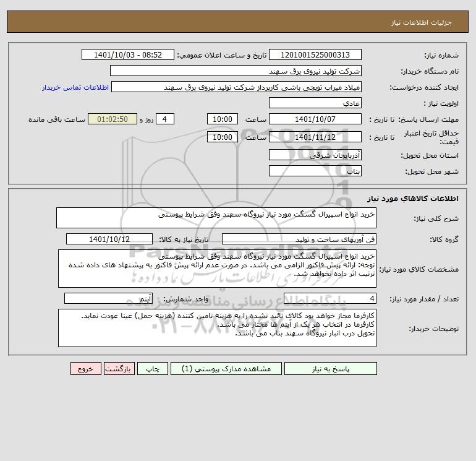The height and width of the screenshot is (461, 476).
Task: Open اطلاعات تماس خریدار link
Action: tap(75, 87)
